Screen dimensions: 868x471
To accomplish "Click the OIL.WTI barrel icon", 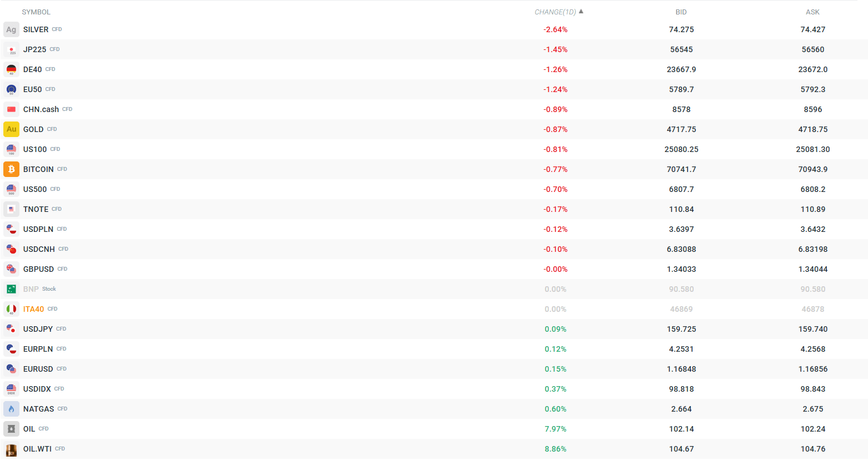I will click(11, 449).
